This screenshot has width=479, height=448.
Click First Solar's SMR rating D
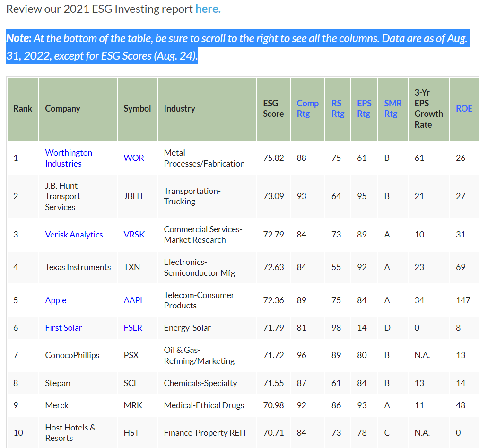pyautogui.click(x=387, y=327)
